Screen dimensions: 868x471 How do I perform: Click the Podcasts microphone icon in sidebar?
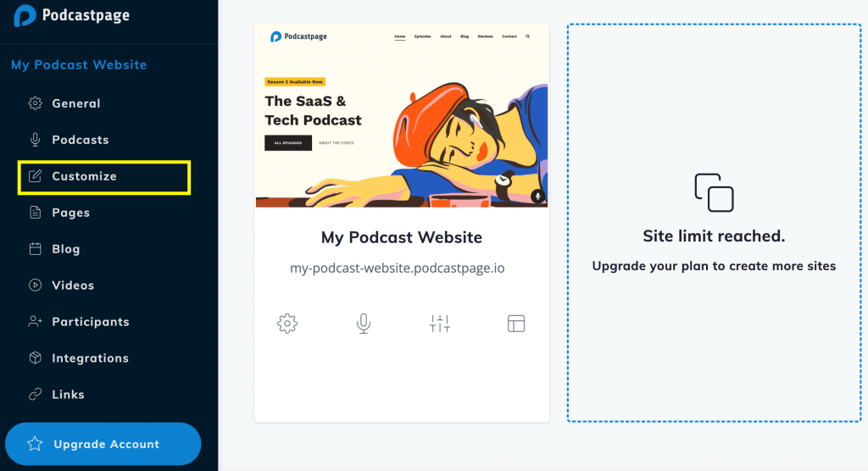[36, 140]
